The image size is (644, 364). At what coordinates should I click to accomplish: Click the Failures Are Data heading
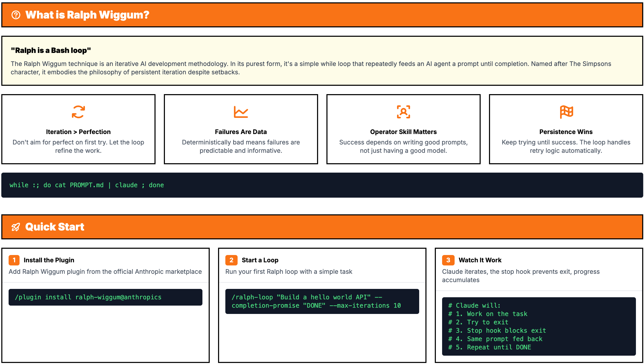(241, 132)
